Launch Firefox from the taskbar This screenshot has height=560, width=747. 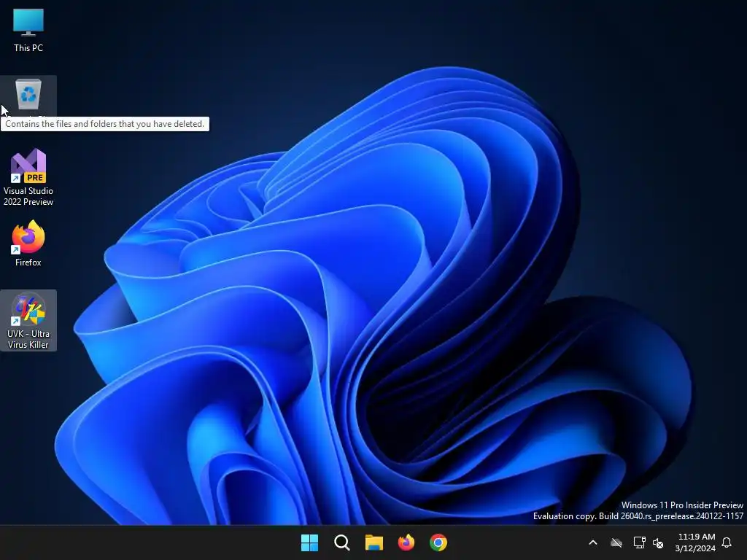406,542
